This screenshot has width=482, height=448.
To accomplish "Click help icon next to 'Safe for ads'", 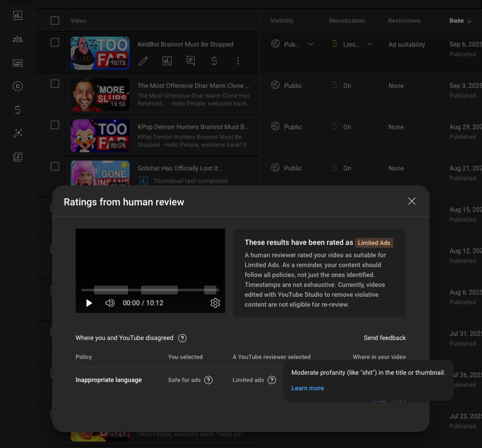I will (x=208, y=380).
